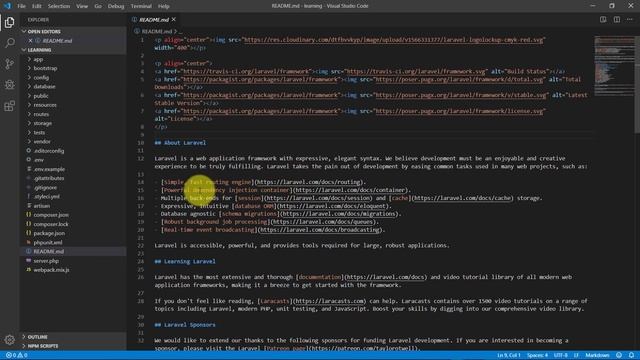Collapse the LEARNING folder section
640x360 pixels.
73,50
